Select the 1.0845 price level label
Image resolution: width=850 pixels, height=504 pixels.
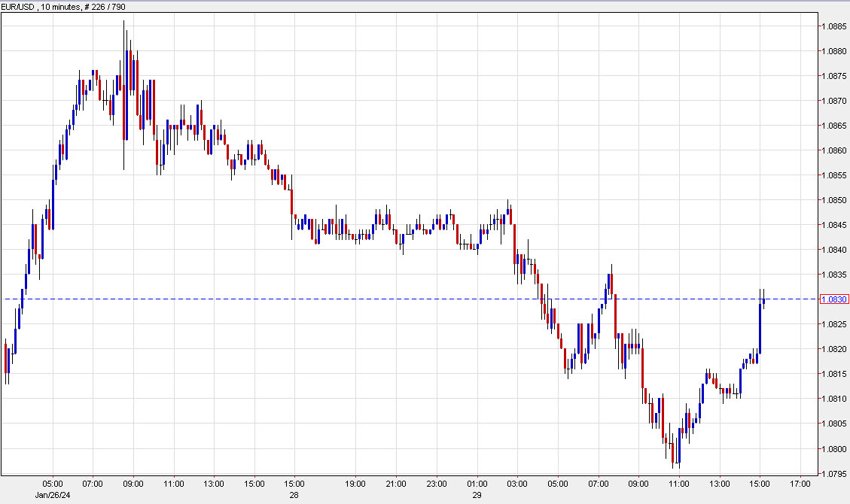coord(833,225)
